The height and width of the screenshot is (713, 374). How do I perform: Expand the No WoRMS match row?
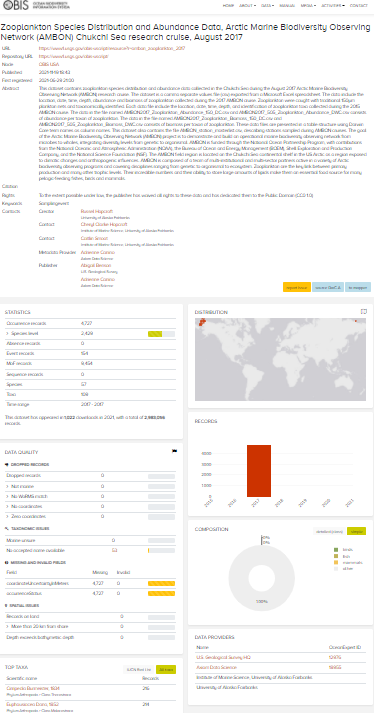point(90,496)
